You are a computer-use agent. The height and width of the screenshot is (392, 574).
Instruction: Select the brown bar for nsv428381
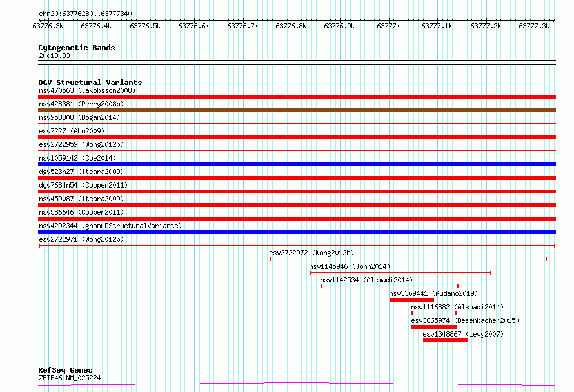click(x=297, y=110)
